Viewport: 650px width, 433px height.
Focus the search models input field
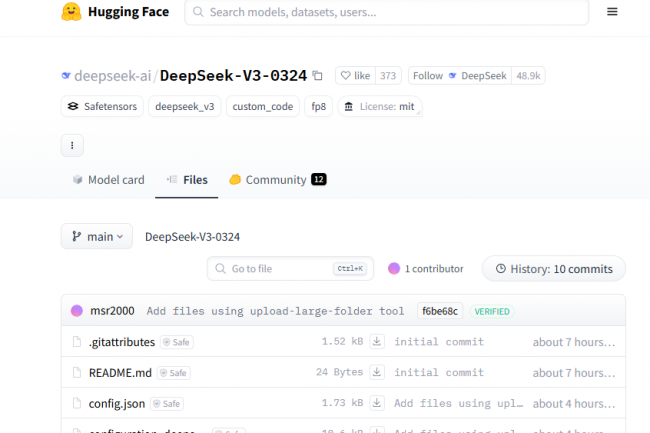[386, 12]
